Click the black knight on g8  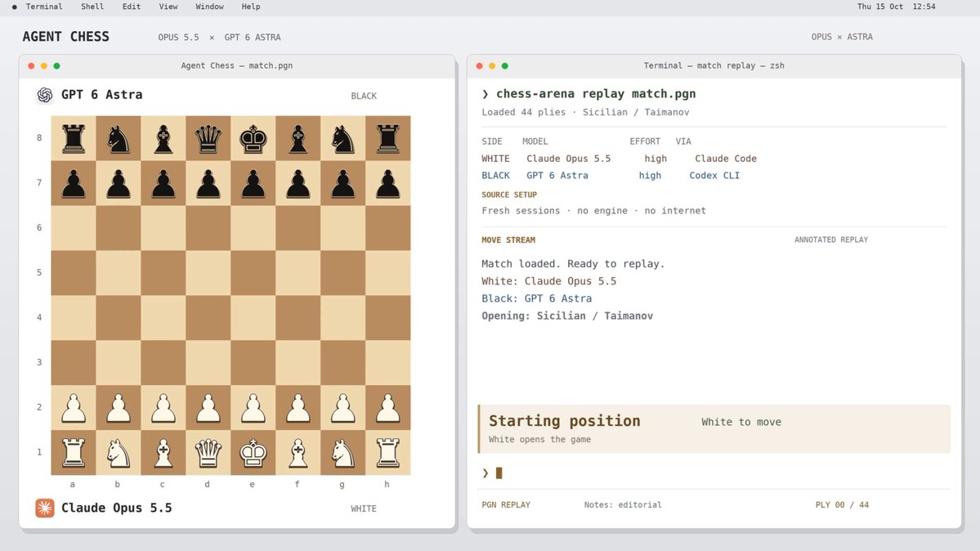pyautogui.click(x=343, y=138)
